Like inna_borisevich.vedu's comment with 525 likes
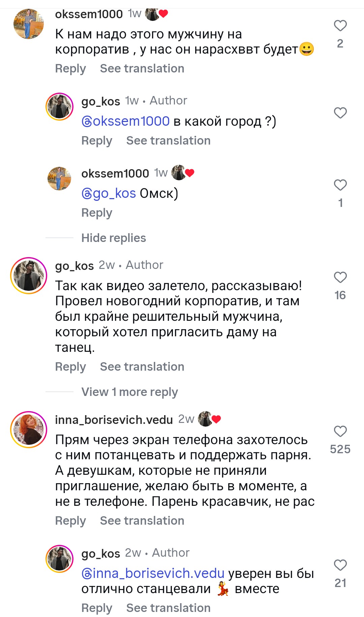Screen dimensions: 364x617 pyautogui.click(x=340, y=431)
